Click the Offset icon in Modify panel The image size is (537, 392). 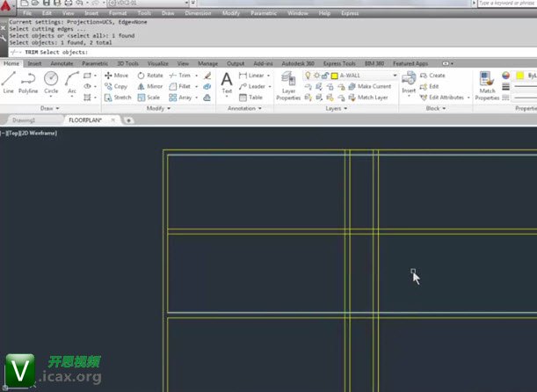[207, 98]
